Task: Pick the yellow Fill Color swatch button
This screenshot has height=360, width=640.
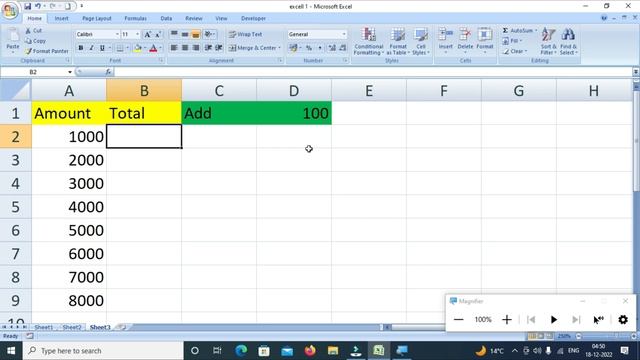Action: [138, 48]
